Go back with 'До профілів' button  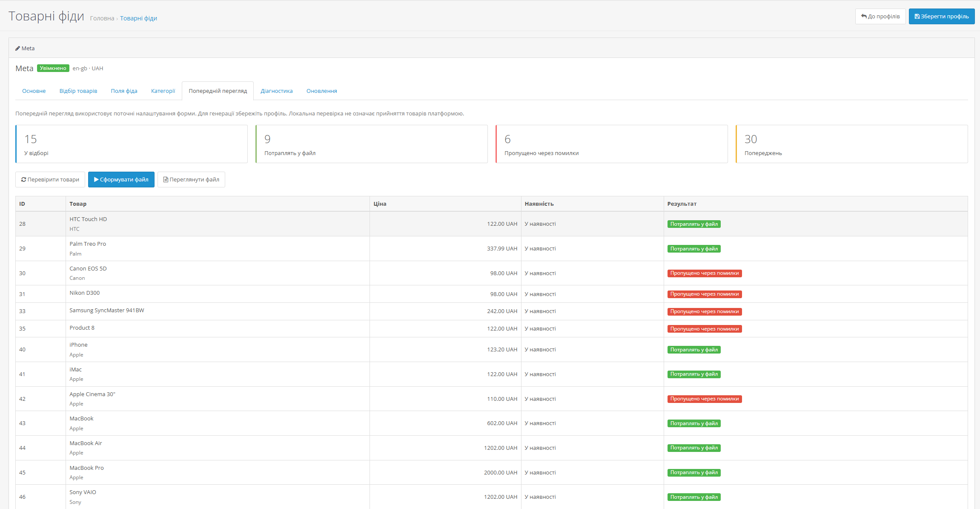point(880,17)
